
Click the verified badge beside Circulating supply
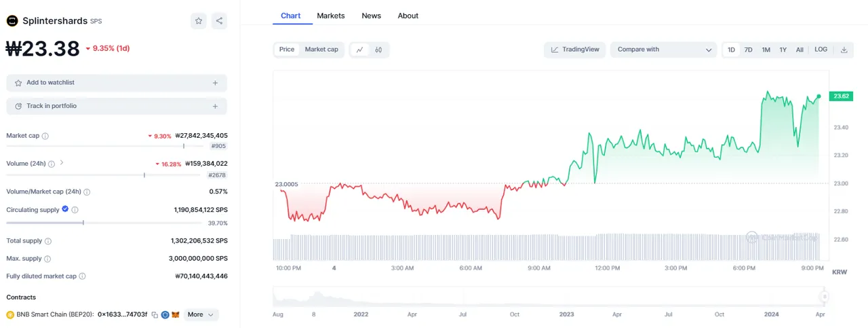tap(65, 209)
